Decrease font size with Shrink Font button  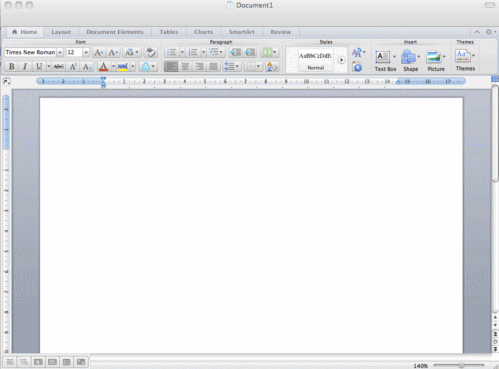[x=113, y=52]
